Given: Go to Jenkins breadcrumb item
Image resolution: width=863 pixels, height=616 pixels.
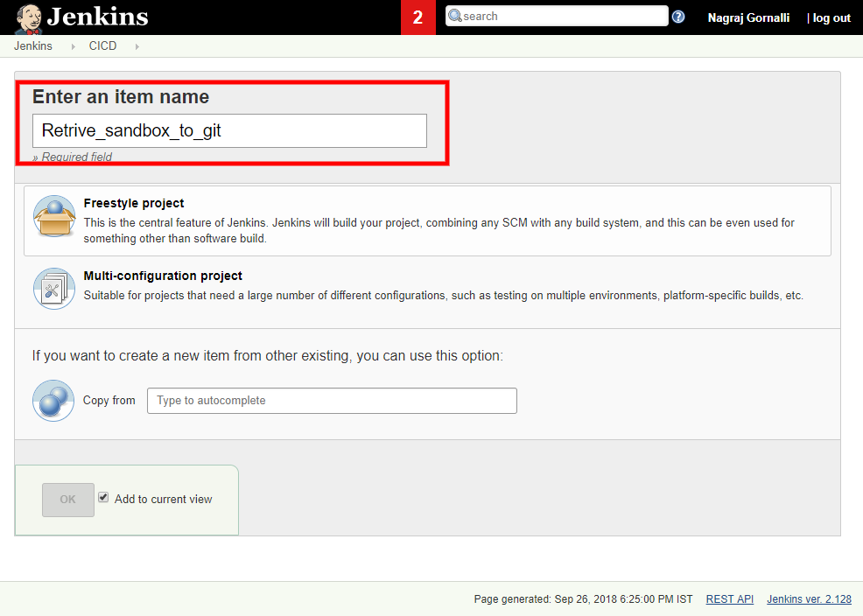Looking at the screenshot, I should 33,46.
